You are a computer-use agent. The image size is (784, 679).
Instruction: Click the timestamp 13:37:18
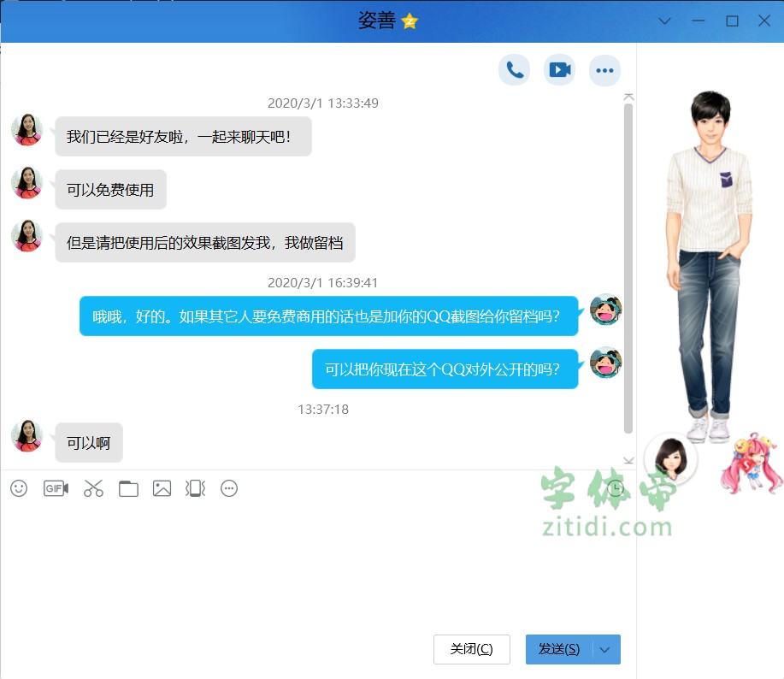[323, 410]
